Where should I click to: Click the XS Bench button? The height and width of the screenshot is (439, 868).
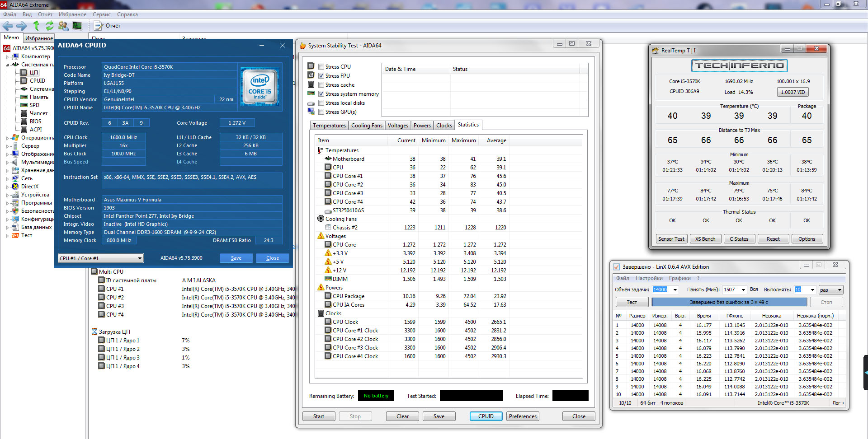click(705, 239)
